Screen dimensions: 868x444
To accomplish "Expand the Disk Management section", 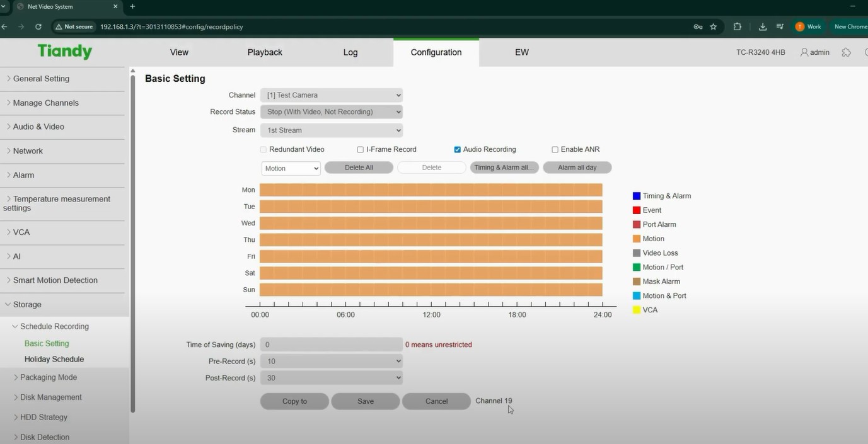I will click(50, 397).
